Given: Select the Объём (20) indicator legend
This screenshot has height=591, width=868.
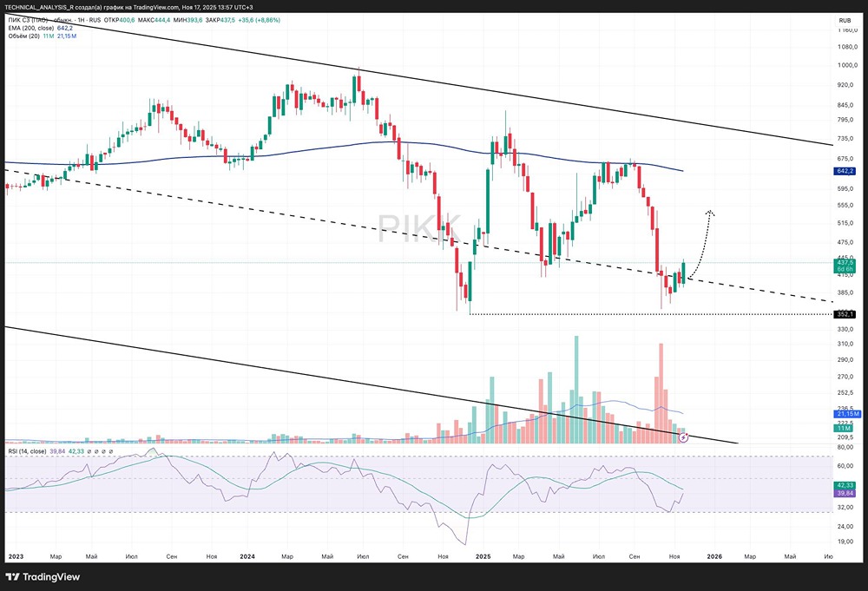Looking at the screenshot, I should click(x=23, y=36).
